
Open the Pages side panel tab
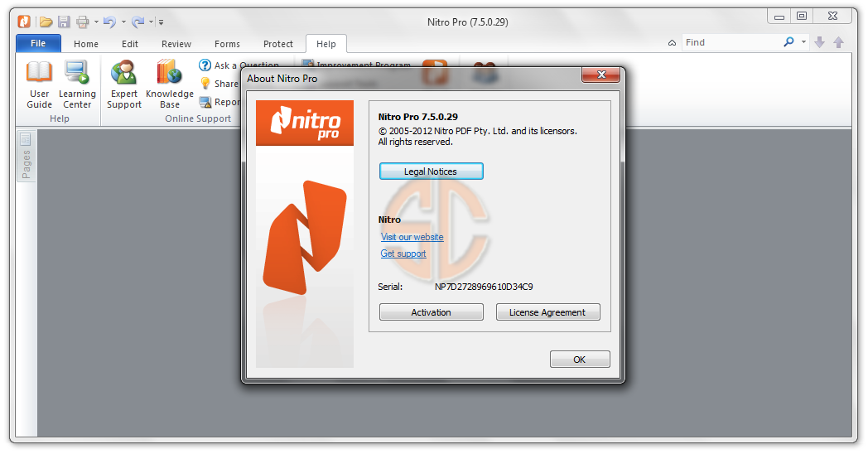point(26,157)
